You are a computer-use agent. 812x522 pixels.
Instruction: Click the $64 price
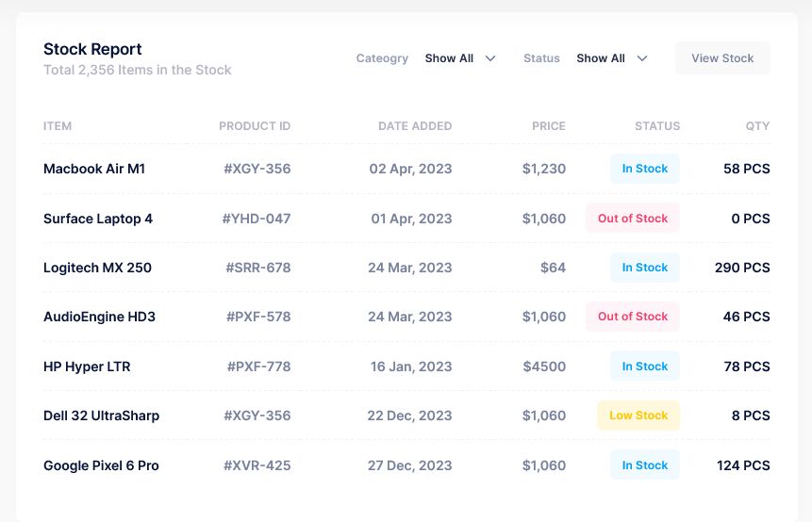click(553, 268)
